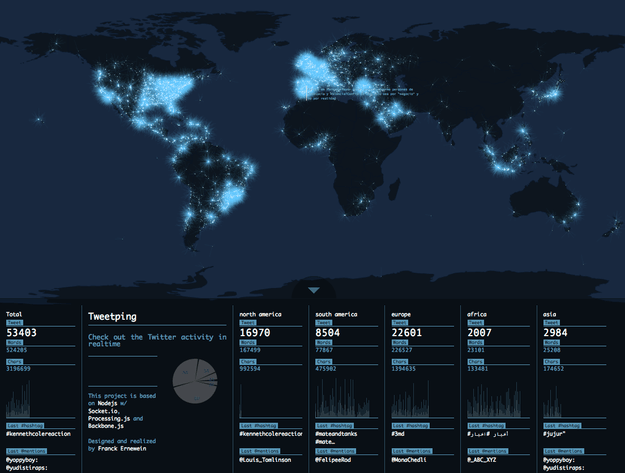Click #kennethcolereaction hashtag under north america
625x473 pixels.
(271, 434)
